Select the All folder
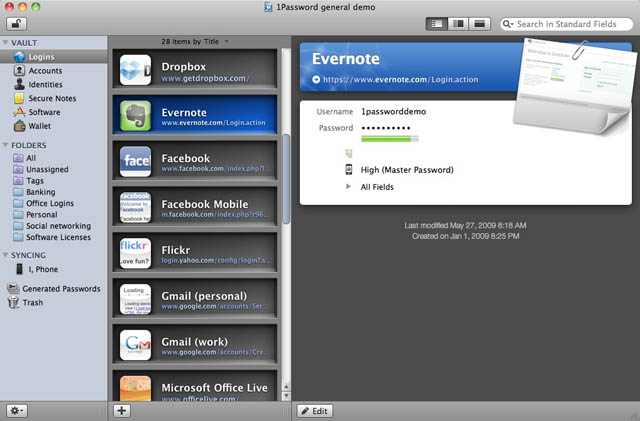Image resolution: width=640 pixels, height=421 pixels. click(x=53, y=158)
